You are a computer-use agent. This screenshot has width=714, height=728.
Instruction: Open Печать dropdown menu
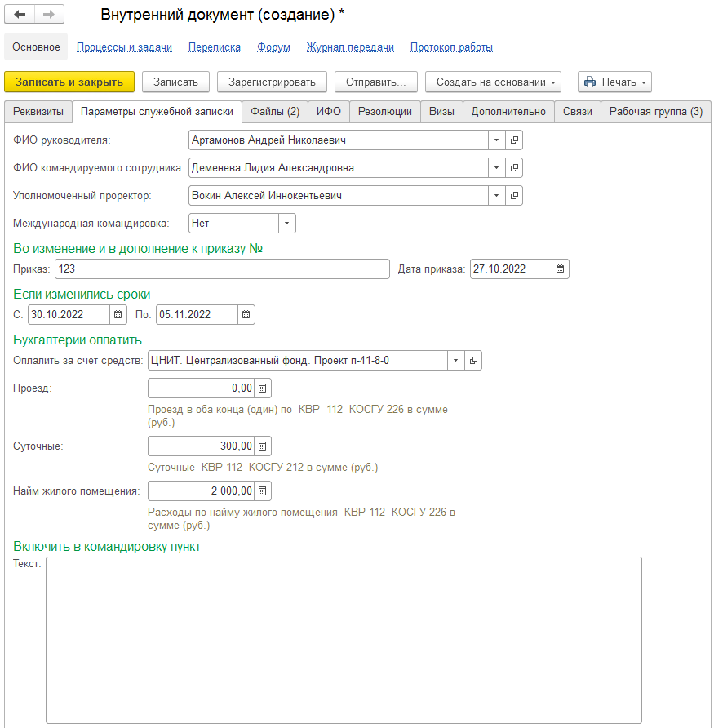click(x=614, y=82)
